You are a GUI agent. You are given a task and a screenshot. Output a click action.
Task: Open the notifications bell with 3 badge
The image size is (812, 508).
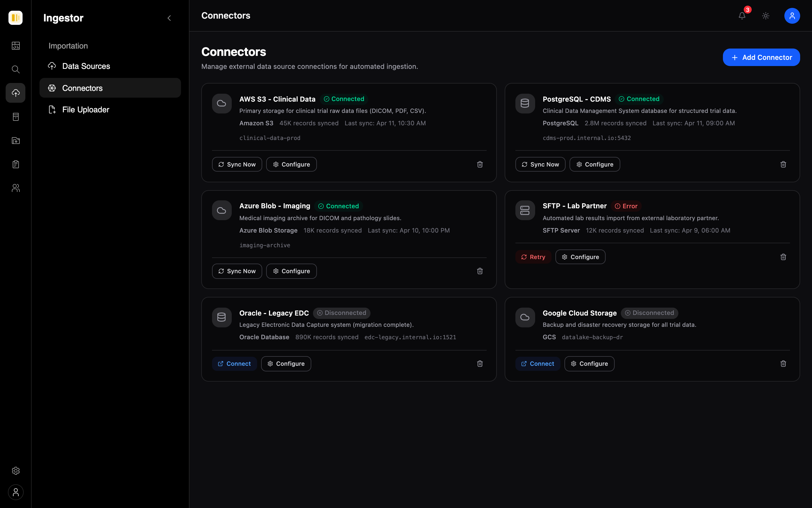coord(742,16)
